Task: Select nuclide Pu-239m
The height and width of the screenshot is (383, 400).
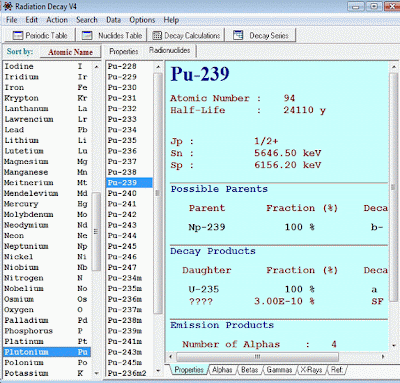Action: coord(129,331)
